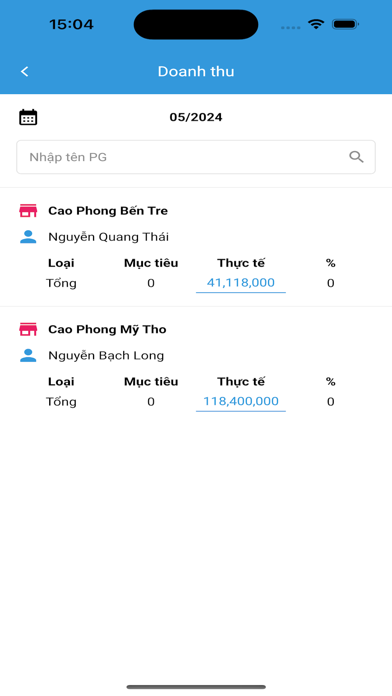Tap the Cao Phong Mỹ Tho store icon

pos(28,329)
